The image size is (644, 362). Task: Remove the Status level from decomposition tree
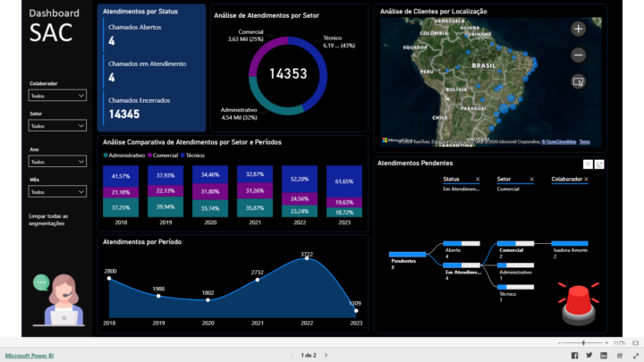[478, 180]
